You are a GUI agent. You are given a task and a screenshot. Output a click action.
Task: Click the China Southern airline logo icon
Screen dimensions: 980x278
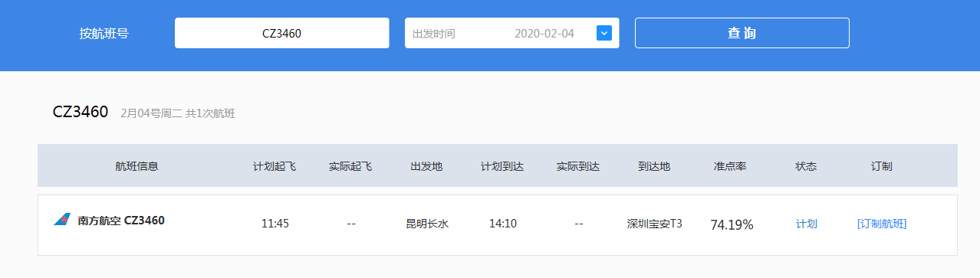[x=62, y=220]
